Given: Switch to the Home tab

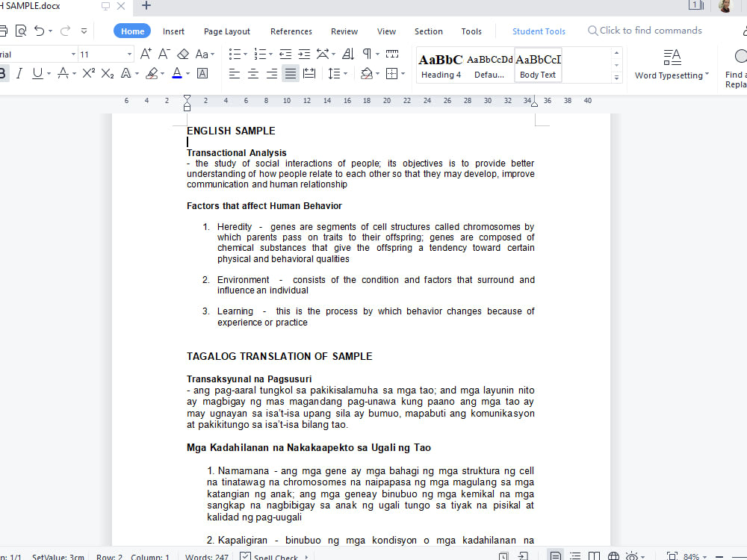Looking at the screenshot, I should pos(132,31).
